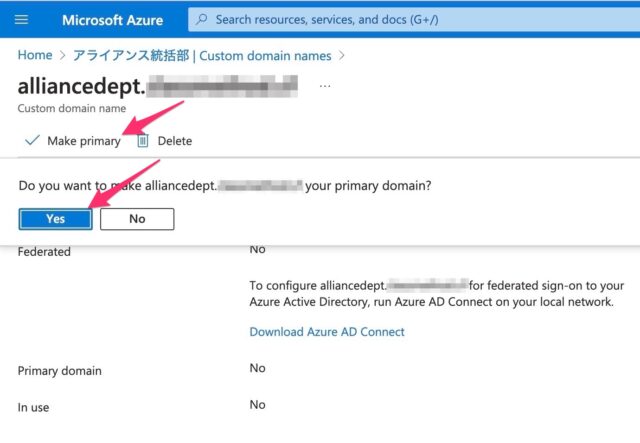Viewport: 640px width, 443px height.
Task: Click the No value beside In use
Action: (x=258, y=405)
